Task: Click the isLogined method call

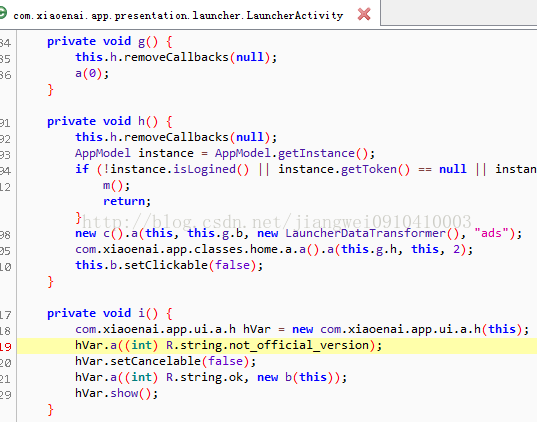Action: [x=204, y=169]
